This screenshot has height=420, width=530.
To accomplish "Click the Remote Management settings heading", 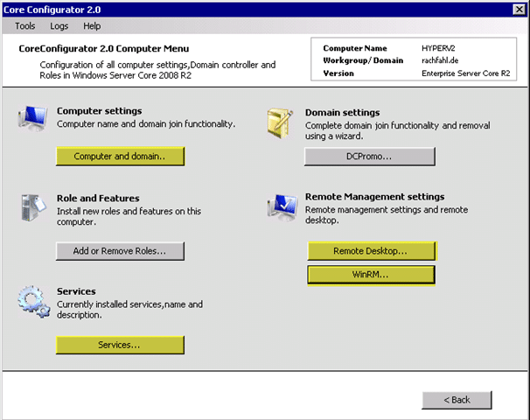I will [x=375, y=197].
